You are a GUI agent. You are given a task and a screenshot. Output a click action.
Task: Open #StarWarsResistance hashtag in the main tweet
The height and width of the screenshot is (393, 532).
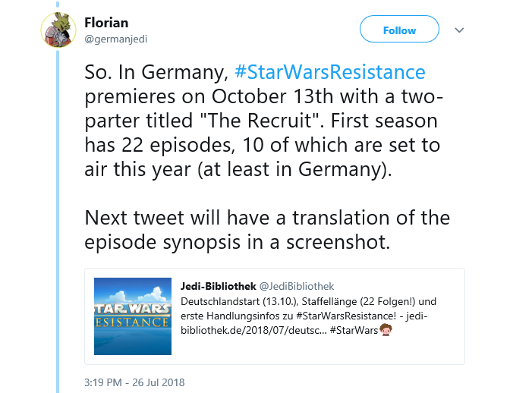[x=329, y=73]
